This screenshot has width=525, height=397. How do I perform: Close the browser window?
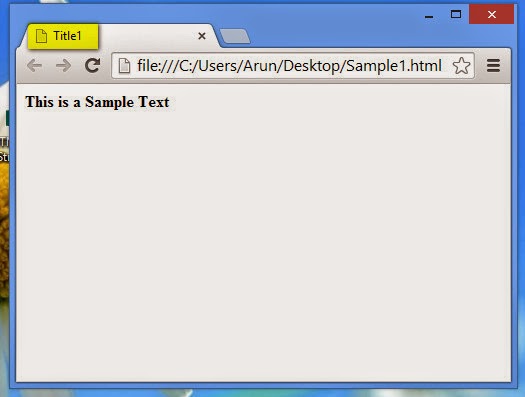(492, 14)
